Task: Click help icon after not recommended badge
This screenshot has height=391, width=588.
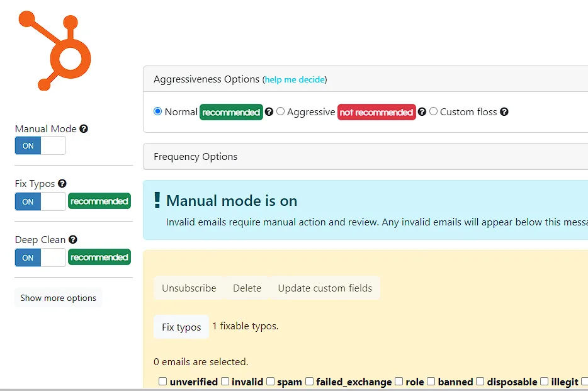Action: coord(422,111)
